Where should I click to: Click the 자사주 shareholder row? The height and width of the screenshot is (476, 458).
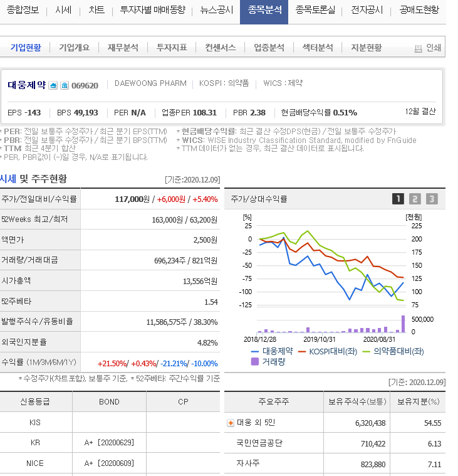click(335, 464)
